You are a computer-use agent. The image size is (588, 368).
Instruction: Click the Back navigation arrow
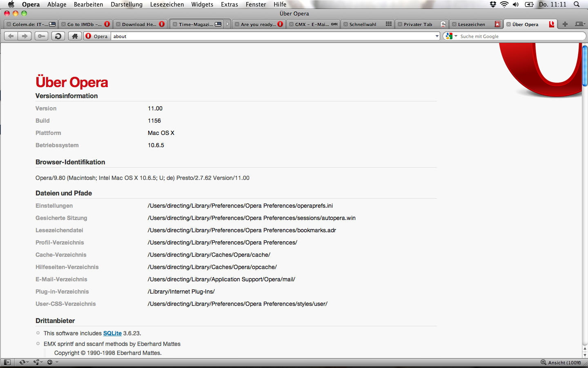coord(11,36)
